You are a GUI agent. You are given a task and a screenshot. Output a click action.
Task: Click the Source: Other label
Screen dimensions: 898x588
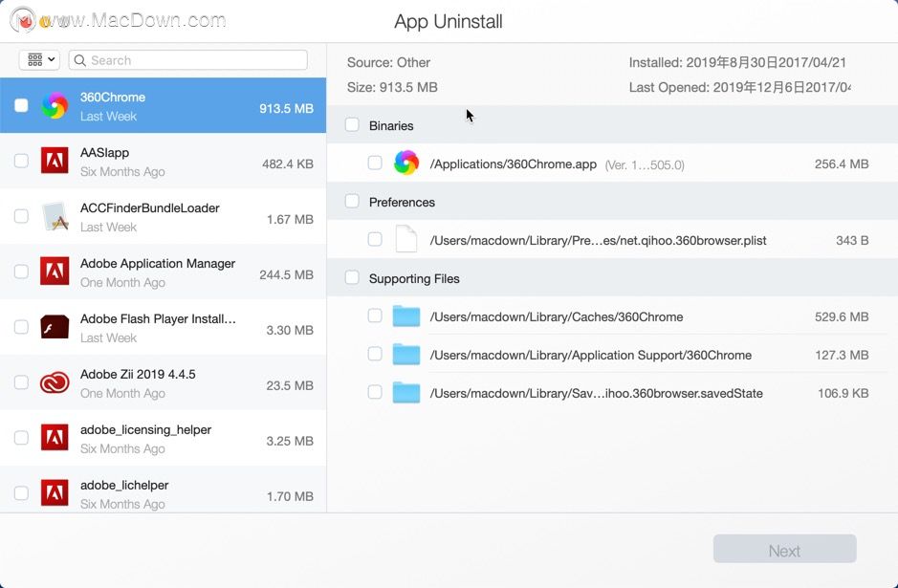[388, 62]
